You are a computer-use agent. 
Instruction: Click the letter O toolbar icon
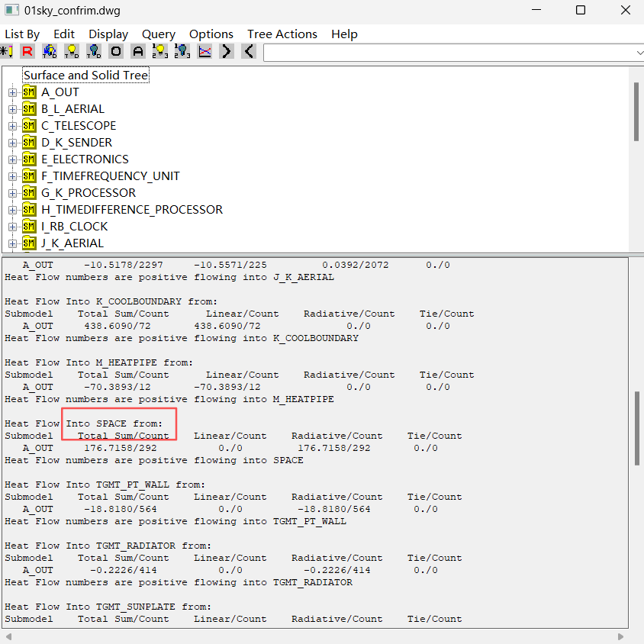pyautogui.click(x=116, y=52)
